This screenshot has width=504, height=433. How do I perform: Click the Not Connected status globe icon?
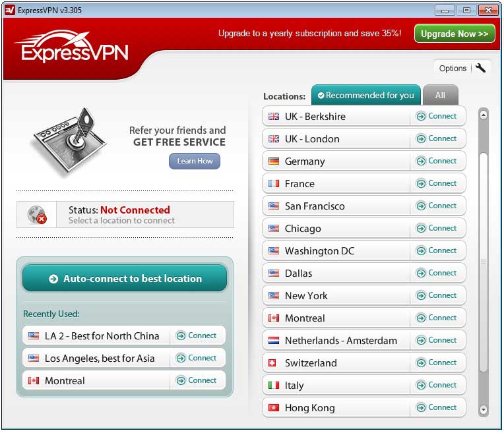pyautogui.click(x=36, y=215)
